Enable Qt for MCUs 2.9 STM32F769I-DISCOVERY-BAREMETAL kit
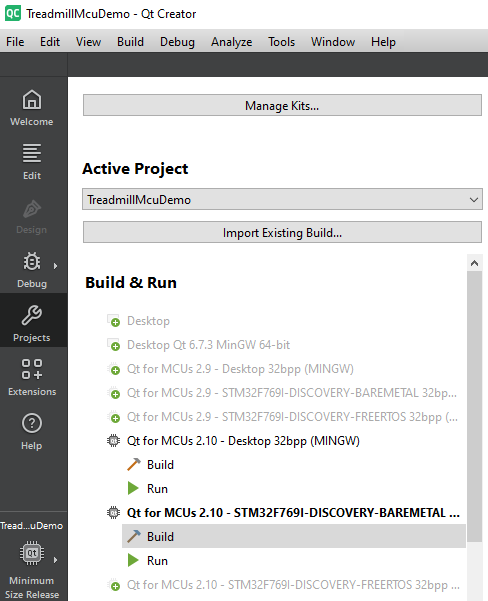 pyautogui.click(x=292, y=393)
